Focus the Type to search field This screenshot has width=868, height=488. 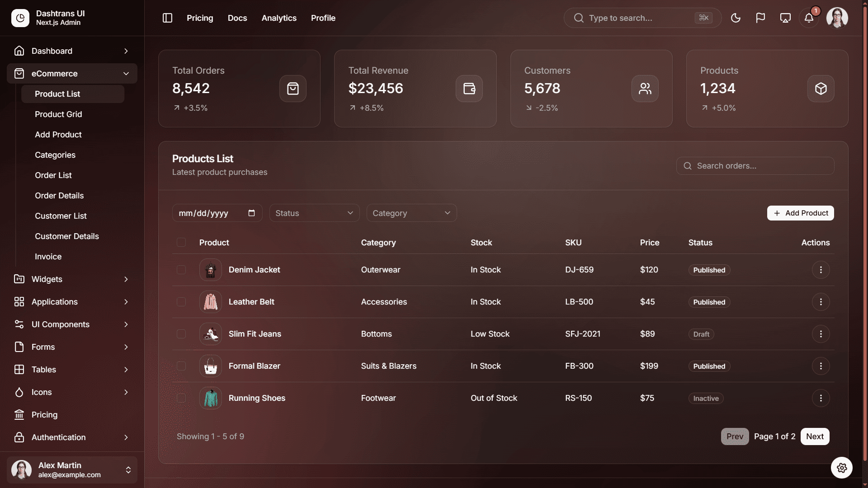(x=642, y=18)
